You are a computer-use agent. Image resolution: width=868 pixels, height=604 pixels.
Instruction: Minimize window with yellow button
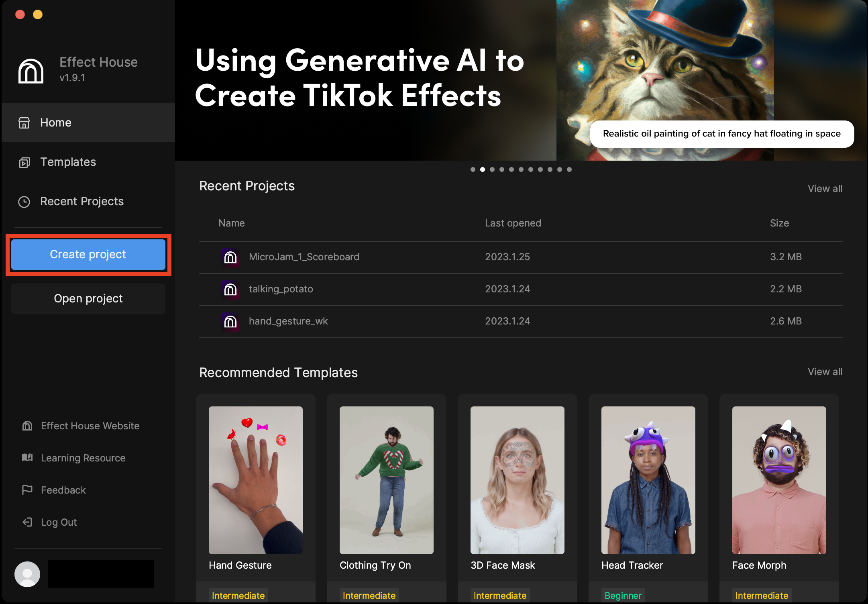(38, 14)
